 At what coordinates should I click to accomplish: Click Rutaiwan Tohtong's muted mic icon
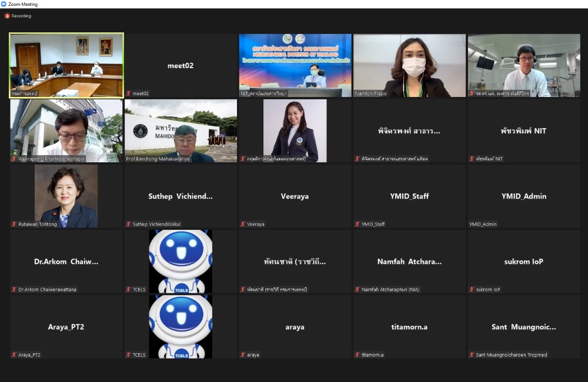click(14, 224)
